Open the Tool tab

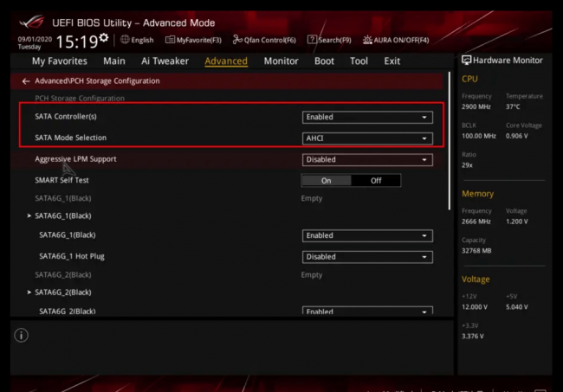359,61
